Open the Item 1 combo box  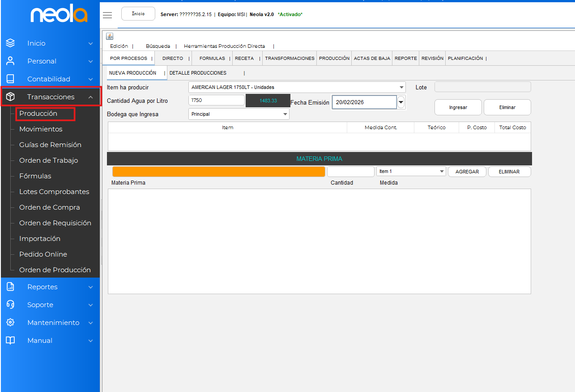[442, 172]
